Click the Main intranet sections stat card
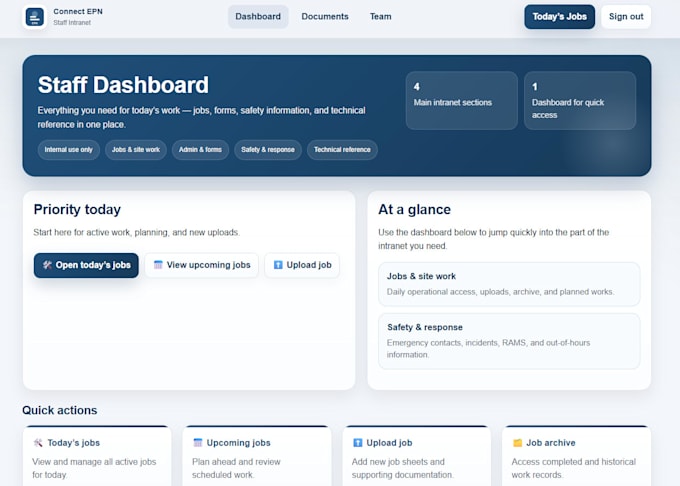 (462, 101)
